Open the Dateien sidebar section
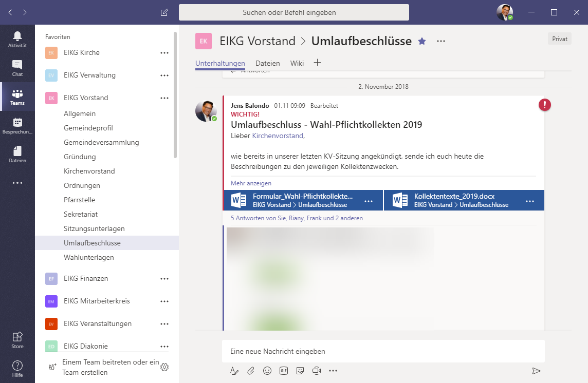The image size is (588, 383). [17, 155]
